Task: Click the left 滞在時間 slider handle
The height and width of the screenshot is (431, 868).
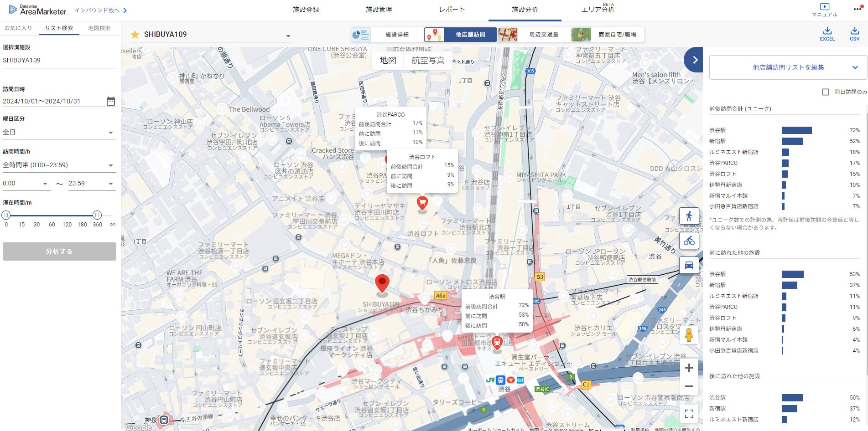Action: [6, 215]
